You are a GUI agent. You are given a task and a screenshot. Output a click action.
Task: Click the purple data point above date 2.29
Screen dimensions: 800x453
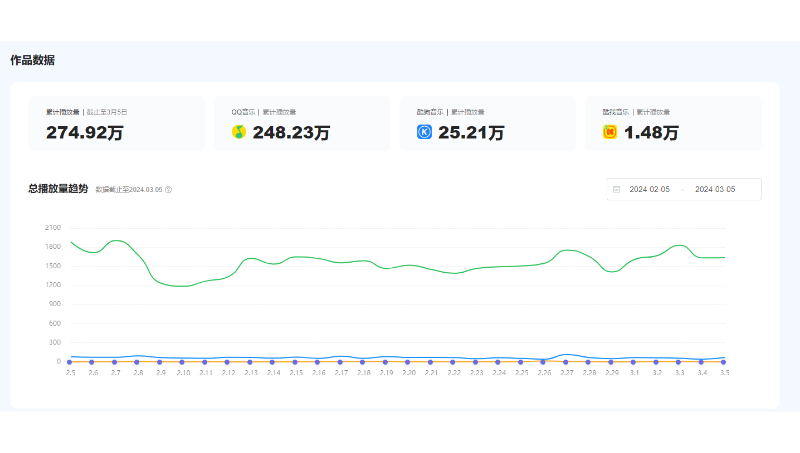pos(611,362)
